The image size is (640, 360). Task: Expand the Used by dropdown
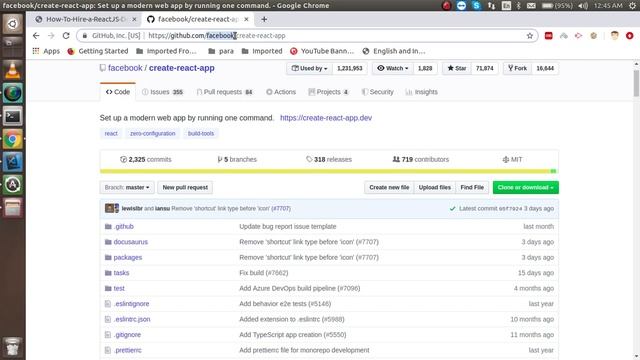pos(309,68)
